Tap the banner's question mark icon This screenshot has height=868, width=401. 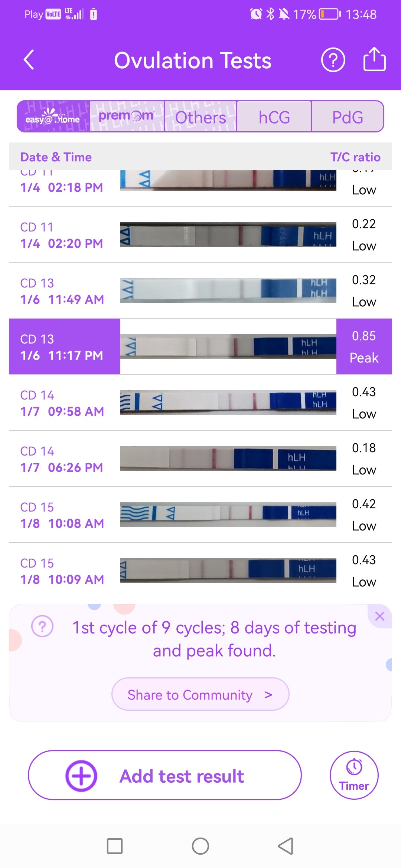coord(42,627)
